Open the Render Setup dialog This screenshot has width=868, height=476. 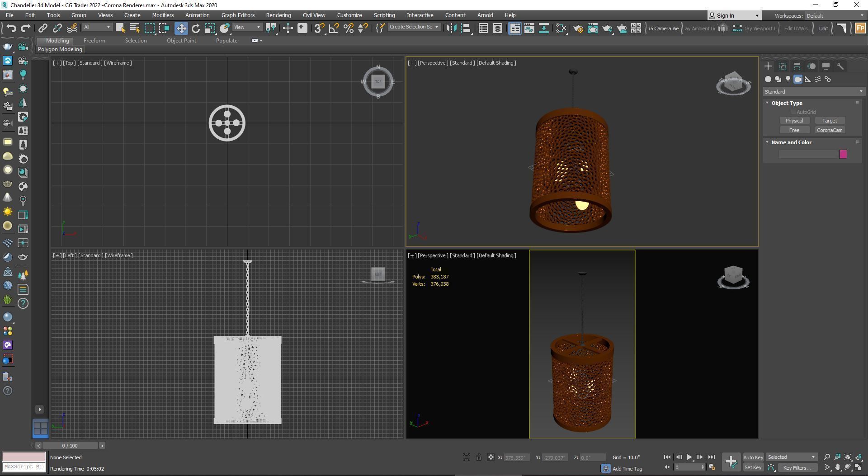click(578, 28)
